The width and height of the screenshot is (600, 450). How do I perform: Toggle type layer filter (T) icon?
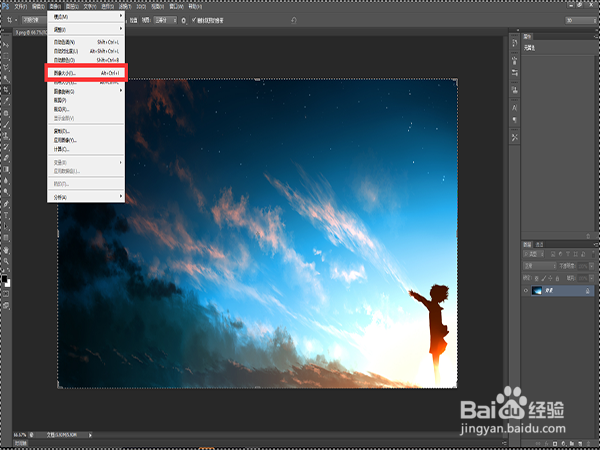[x=568, y=254]
